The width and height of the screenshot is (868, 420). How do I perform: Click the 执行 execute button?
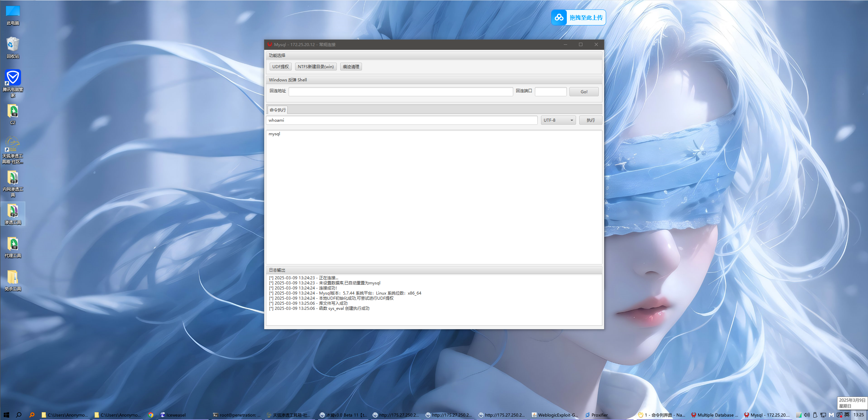click(590, 120)
